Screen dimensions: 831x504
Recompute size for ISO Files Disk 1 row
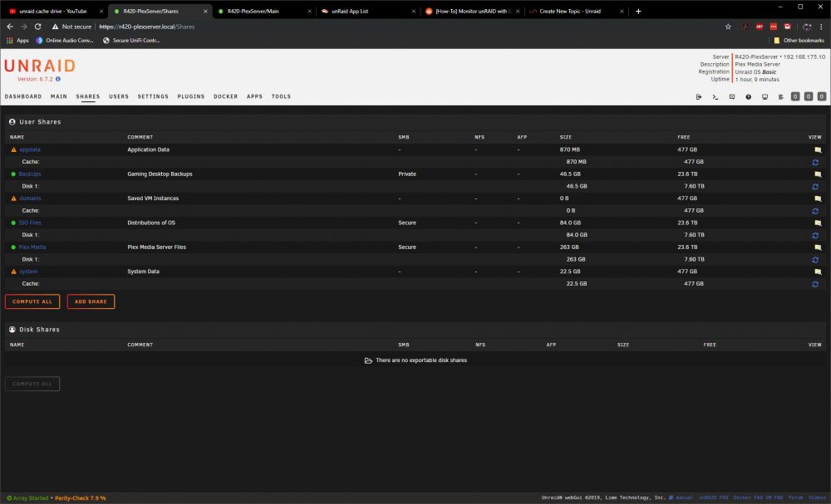click(815, 235)
